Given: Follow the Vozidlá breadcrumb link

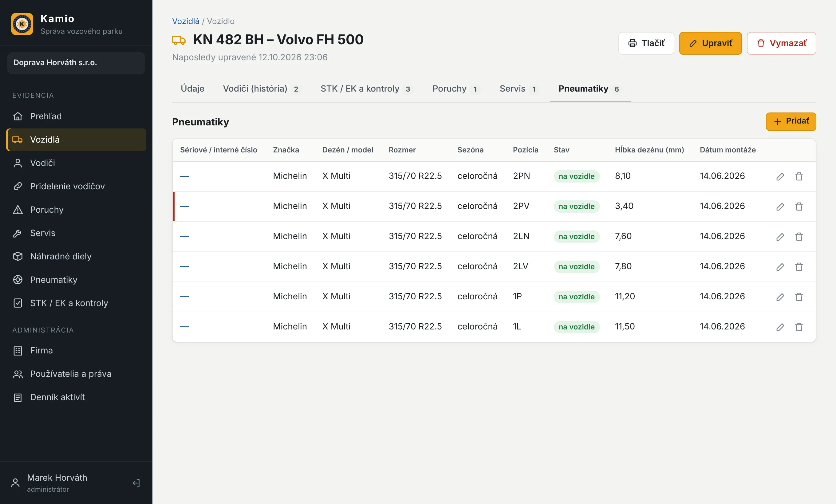Looking at the screenshot, I should (186, 21).
